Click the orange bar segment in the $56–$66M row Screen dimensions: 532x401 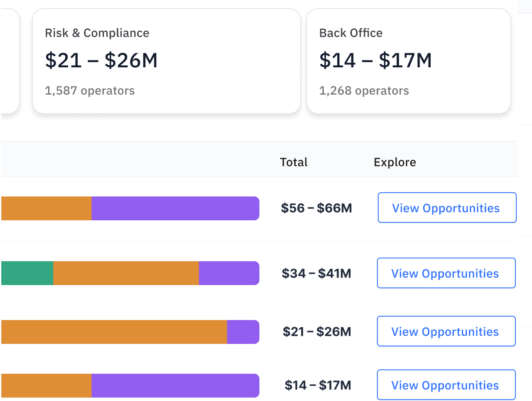(x=46, y=208)
